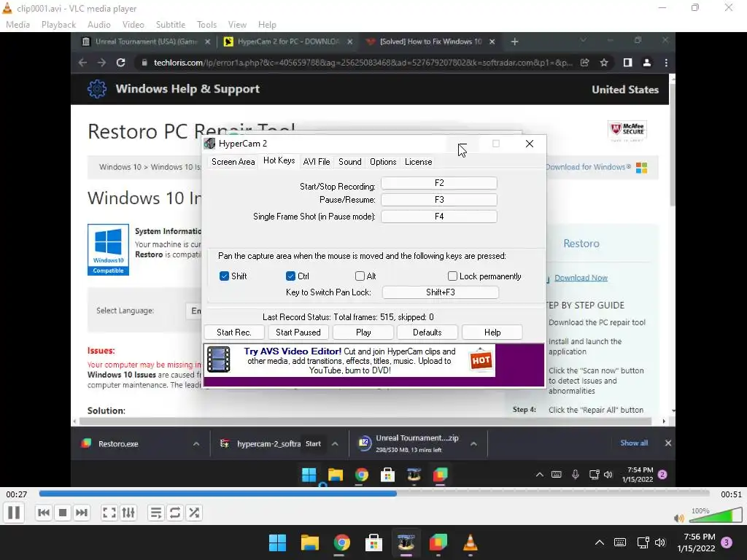Open notification badge showing 3
Viewport: 747px width, 560px height.
pyautogui.click(x=727, y=542)
